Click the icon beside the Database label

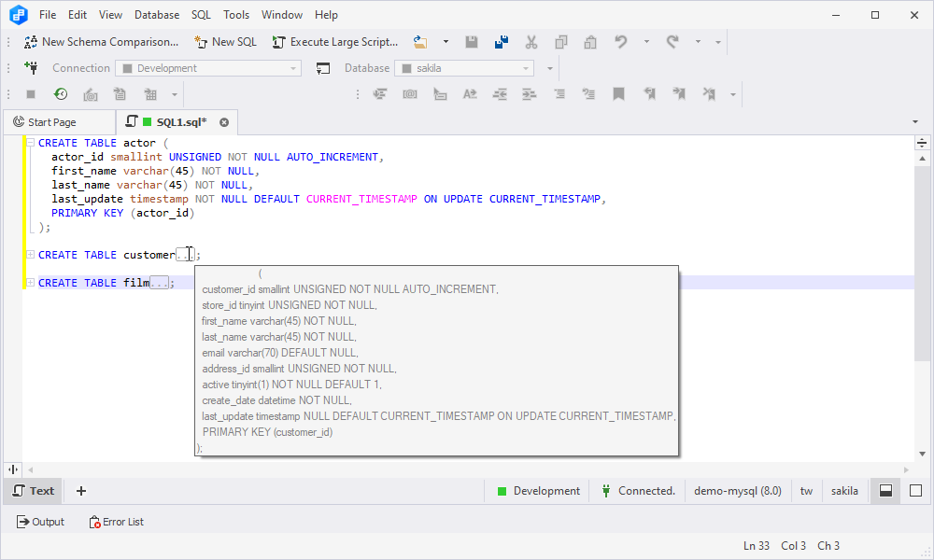[x=323, y=68]
